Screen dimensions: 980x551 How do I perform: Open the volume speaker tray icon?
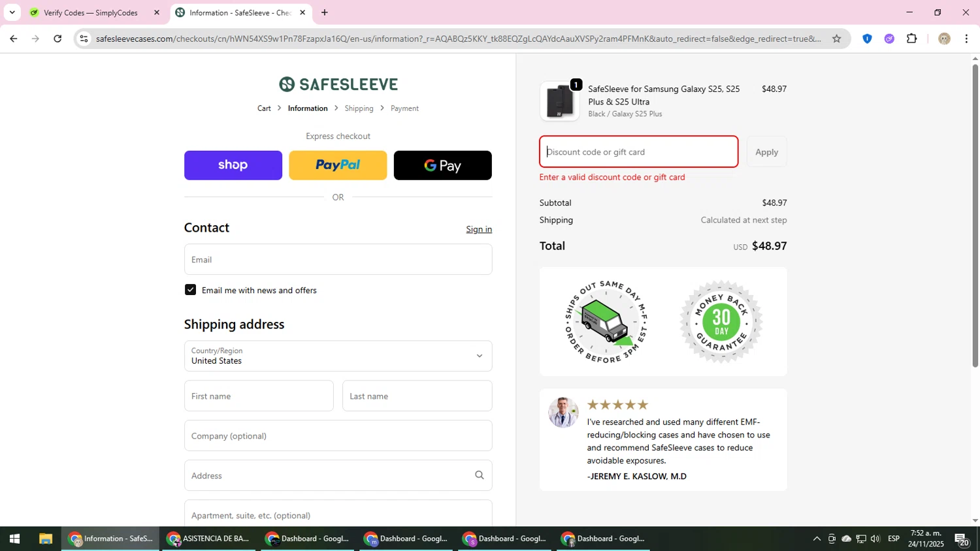coord(875,539)
